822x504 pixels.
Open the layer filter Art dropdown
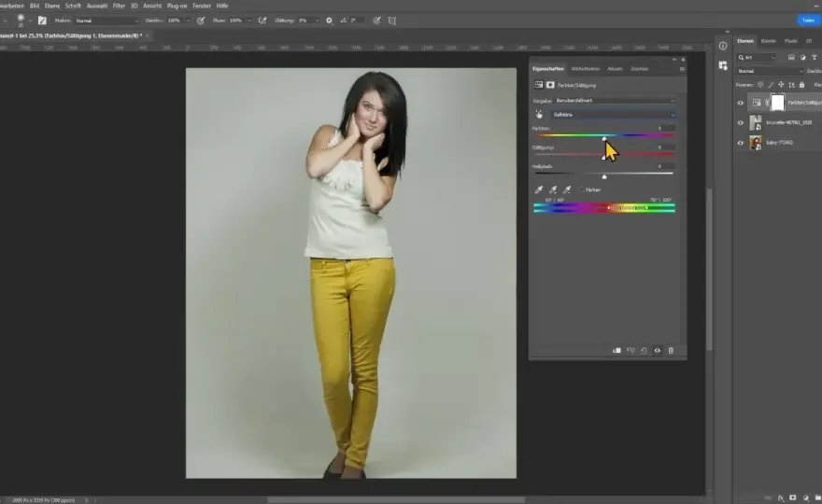[756, 57]
